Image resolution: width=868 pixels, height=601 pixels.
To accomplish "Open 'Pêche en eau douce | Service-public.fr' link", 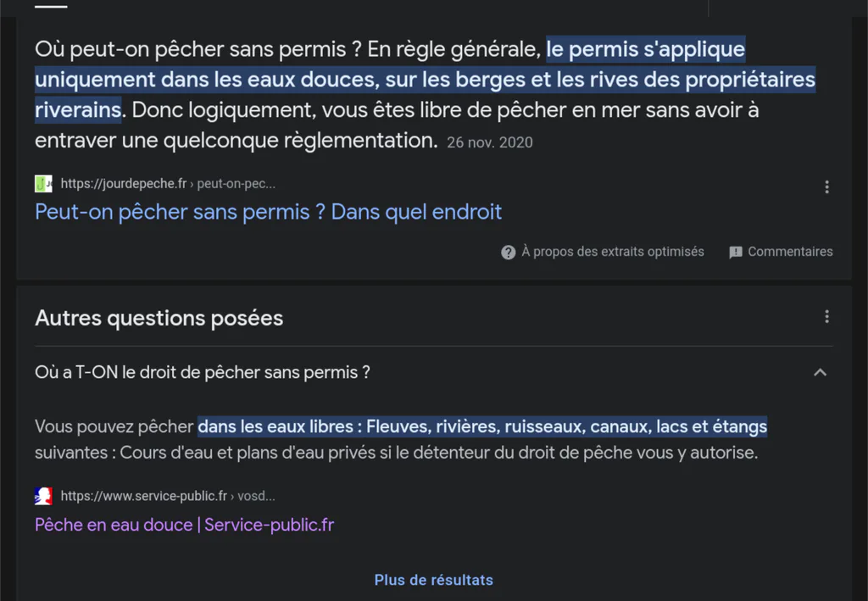I will (184, 525).
